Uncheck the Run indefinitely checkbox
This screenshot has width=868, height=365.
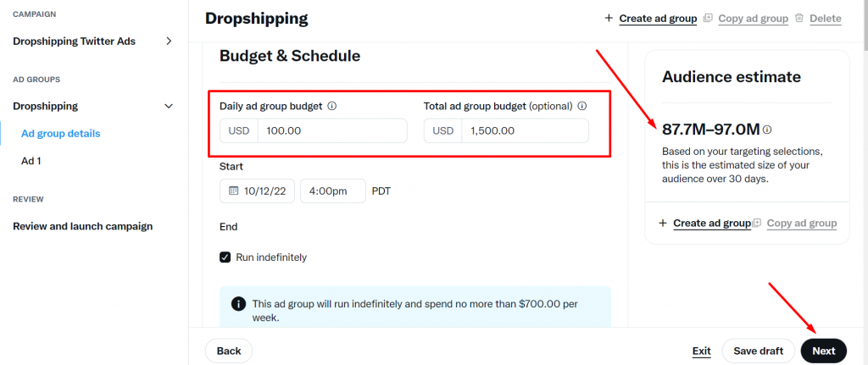pos(225,257)
